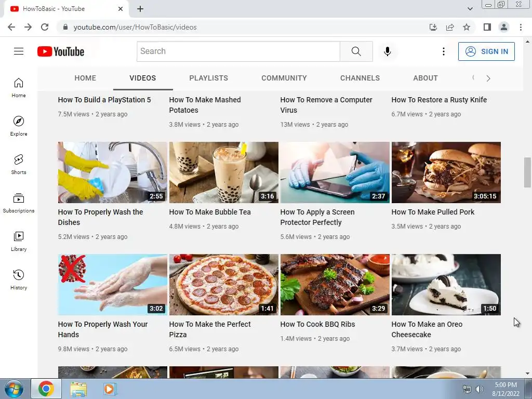Open Subscriptions in sidebar
The height and width of the screenshot is (399, 532).
pyautogui.click(x=19, y=203)
